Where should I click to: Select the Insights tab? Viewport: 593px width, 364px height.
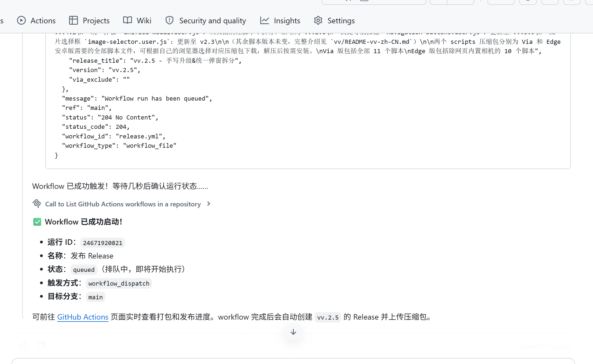[287, 21]
